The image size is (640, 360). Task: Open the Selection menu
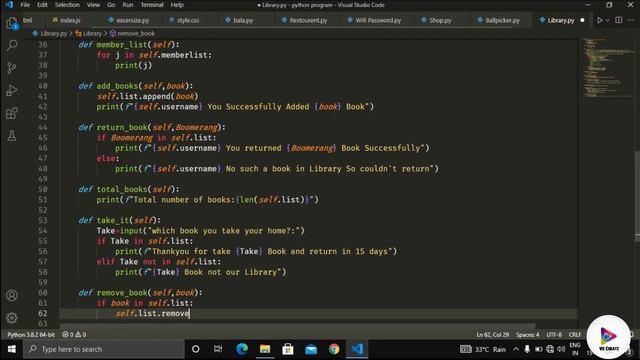67,5
